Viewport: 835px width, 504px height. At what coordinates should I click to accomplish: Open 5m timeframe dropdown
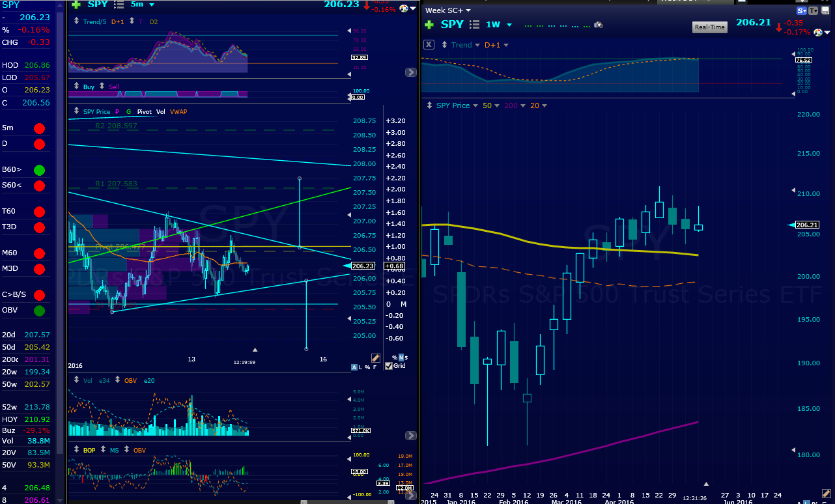[x=152, y=5]
